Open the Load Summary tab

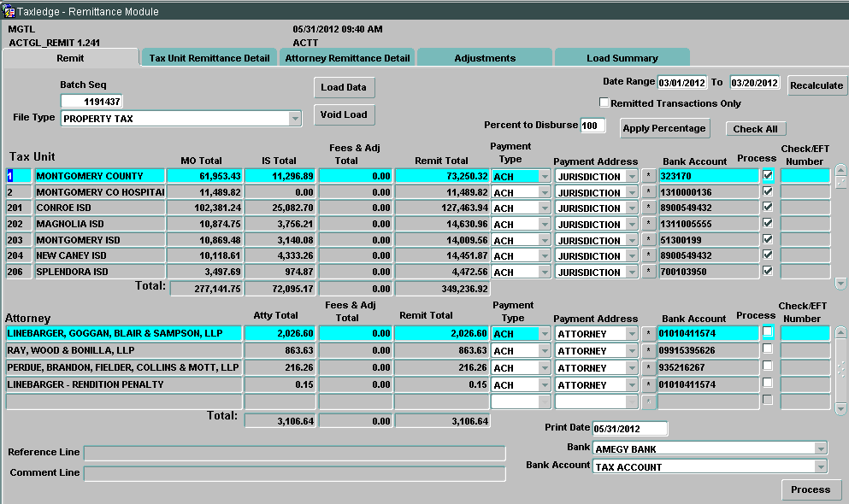[x=622, y=58]
